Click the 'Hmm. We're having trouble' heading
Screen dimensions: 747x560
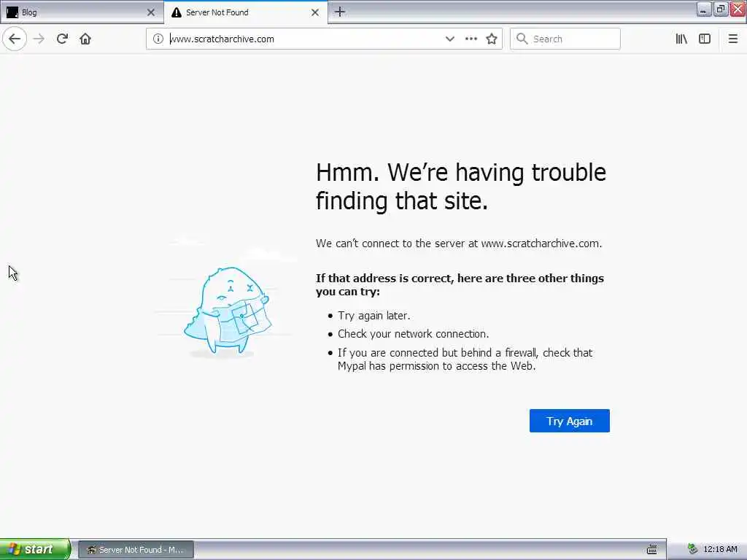pyautogui.click(x=461, y=186)
